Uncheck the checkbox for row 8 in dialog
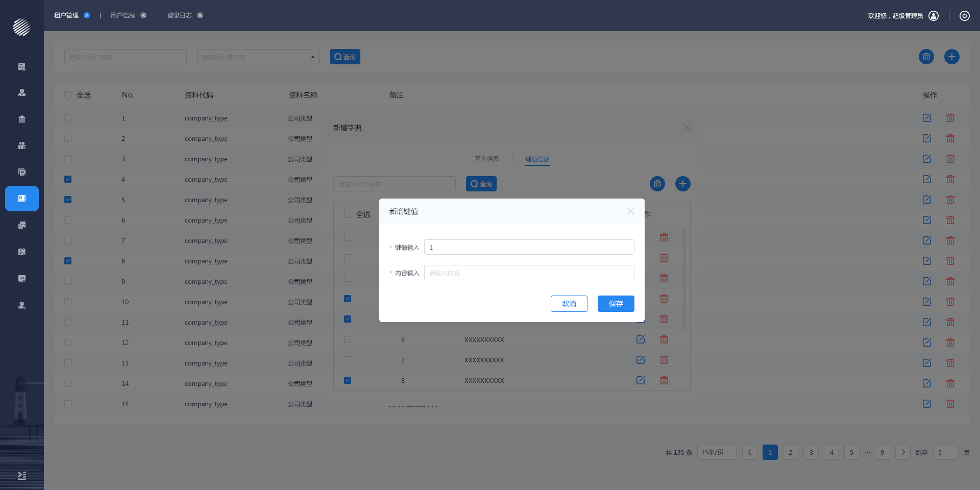This screenshot has width=980, height=490. (x=348, y=380)
